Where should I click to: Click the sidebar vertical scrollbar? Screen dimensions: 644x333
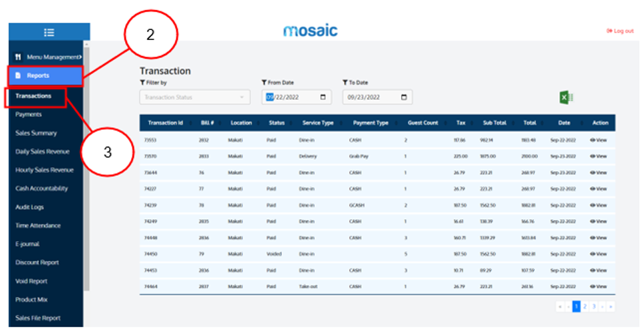pos(86,168)
